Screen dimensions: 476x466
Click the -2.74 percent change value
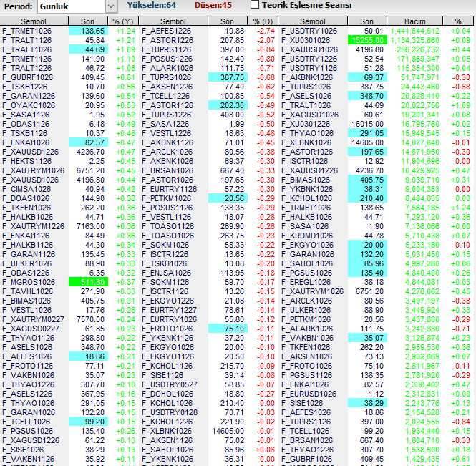click(x=266, y=31)
